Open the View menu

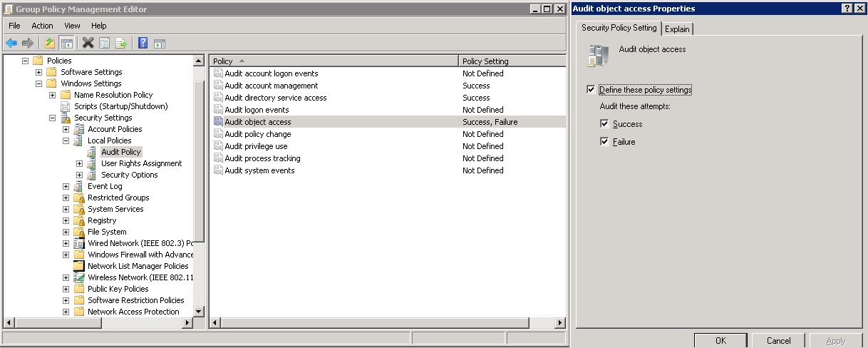72,26
